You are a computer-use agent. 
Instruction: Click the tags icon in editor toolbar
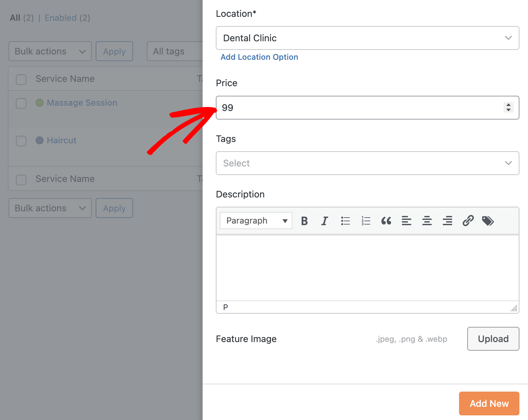[488, 221]
